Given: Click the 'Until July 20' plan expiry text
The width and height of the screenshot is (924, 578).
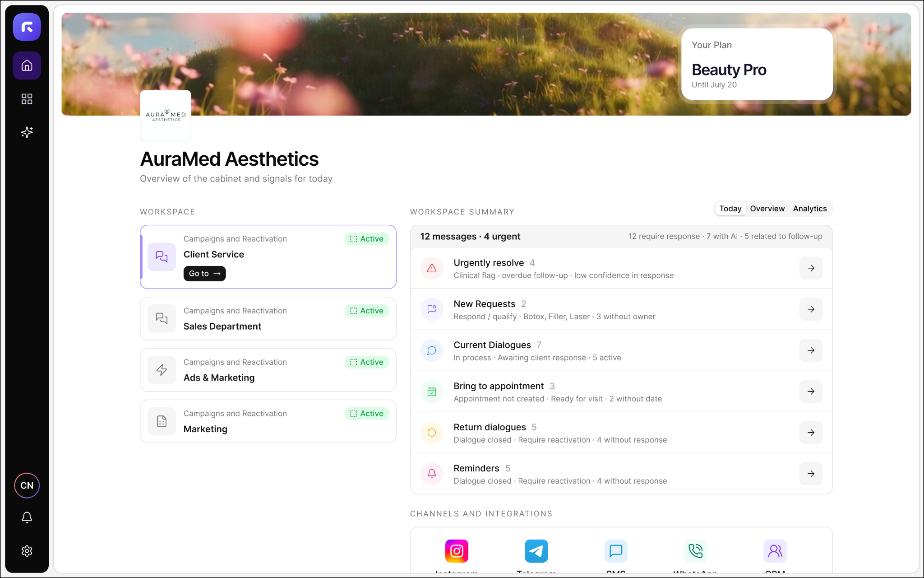Looking at the screenshot, I should tap(714, 84).
